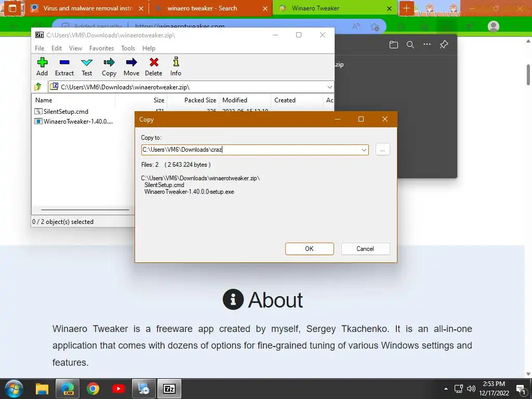This screenshot has height=399, width=532.
Task: Click the Test toolbar icon in 7-Zip
Action: tap(87, 67)
